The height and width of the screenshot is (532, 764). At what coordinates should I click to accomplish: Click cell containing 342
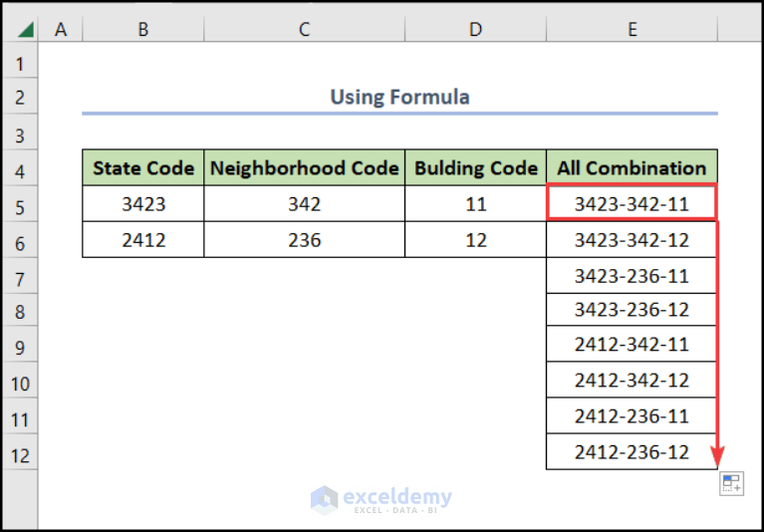[x=305, y=203]
